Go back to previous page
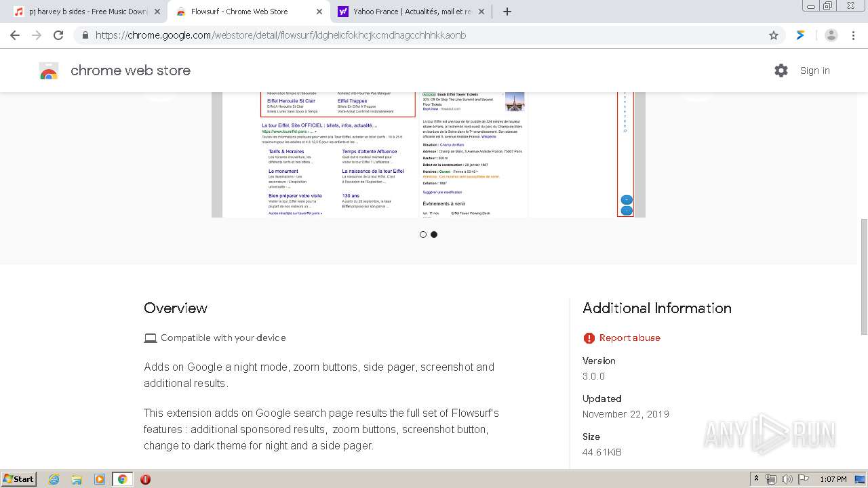The width and height of the screenshot is (868, 488). [15, 35]
